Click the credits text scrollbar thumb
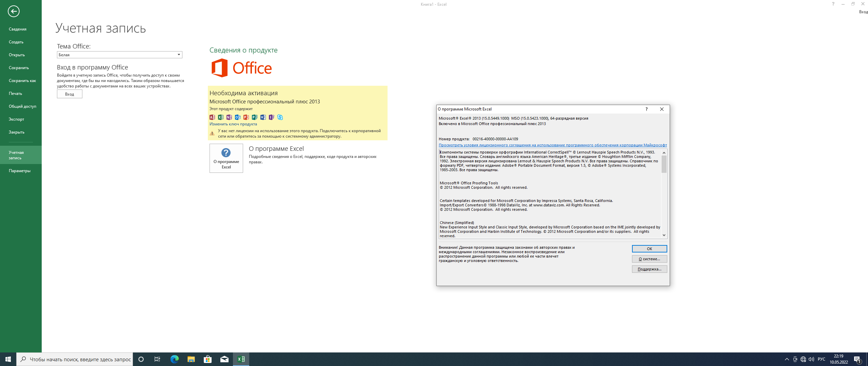Image resolution: width=868 pixels, height=366 pixels. click(664, 164)
